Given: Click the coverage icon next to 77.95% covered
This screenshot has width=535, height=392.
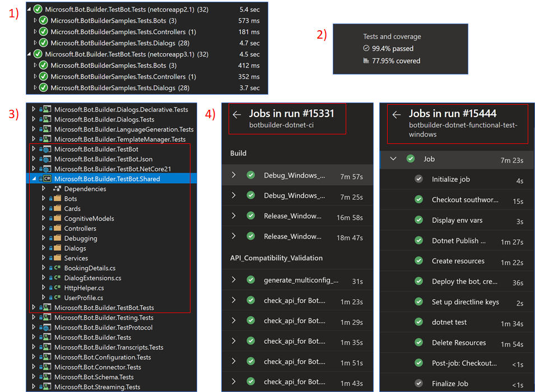Looking at the screenshot, I should click(366, 60).
